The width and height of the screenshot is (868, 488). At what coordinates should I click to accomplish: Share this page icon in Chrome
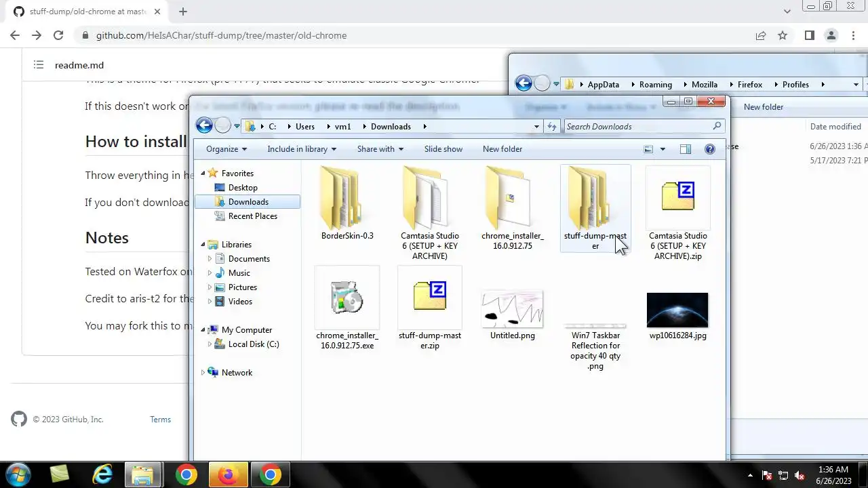point(761,35)
